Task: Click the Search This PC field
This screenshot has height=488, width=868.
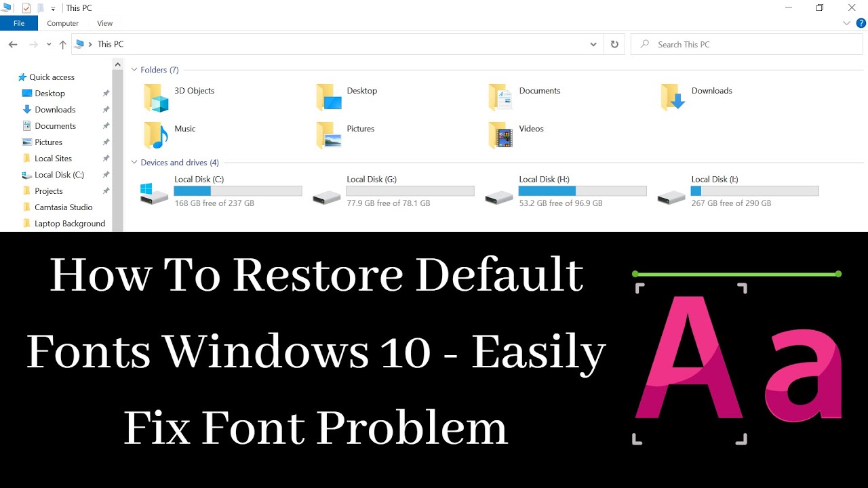Action: tap(747, 44)
